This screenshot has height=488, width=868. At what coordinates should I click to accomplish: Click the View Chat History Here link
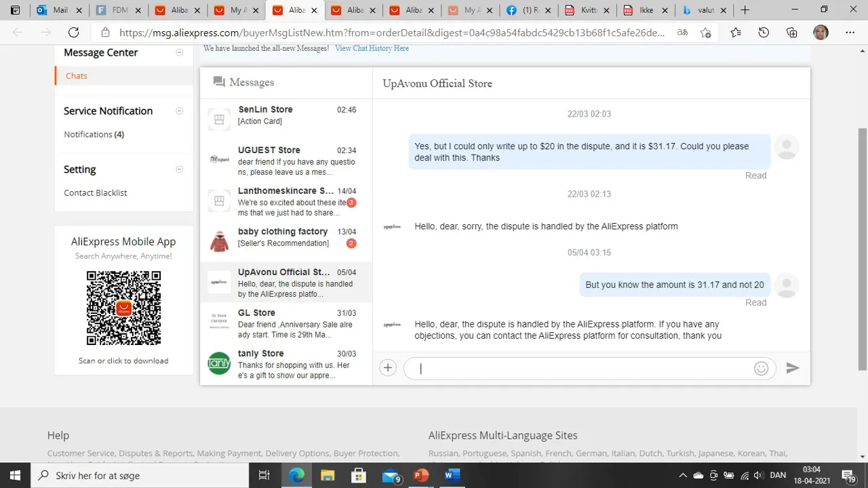tap(372, 48)
